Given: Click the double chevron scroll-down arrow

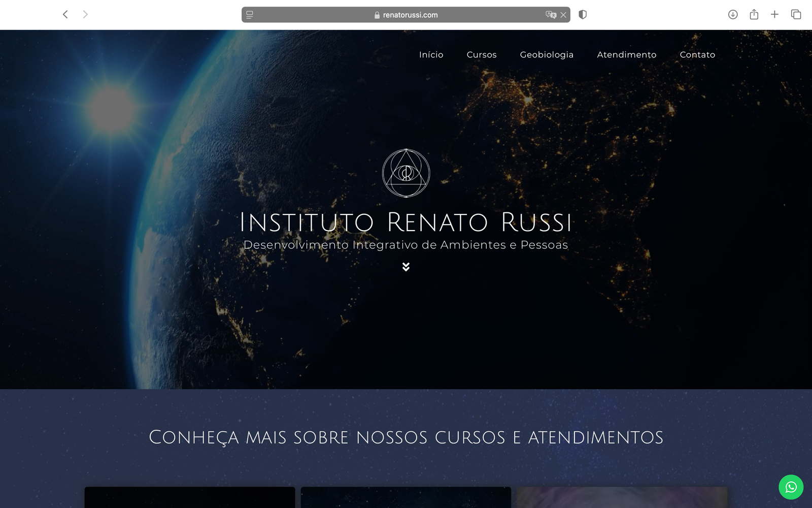Looking at the screenshot, I should (x=406, y=267).
